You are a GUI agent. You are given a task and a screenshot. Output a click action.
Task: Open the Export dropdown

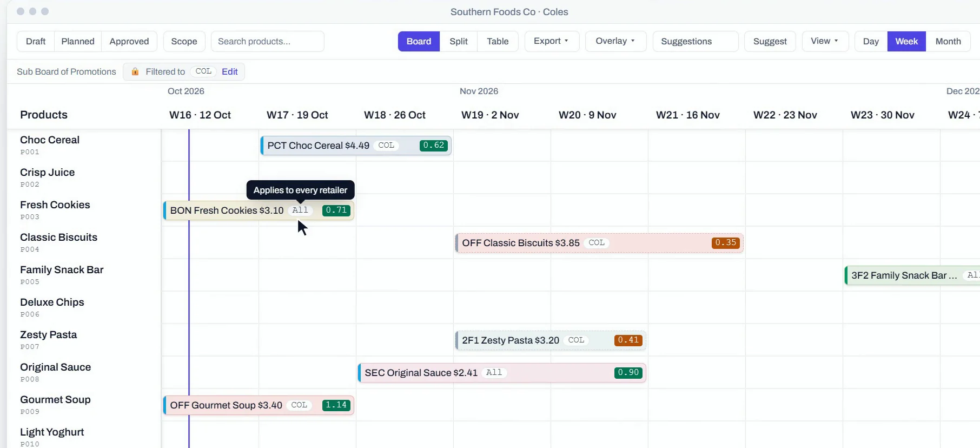tap(552, 41)
